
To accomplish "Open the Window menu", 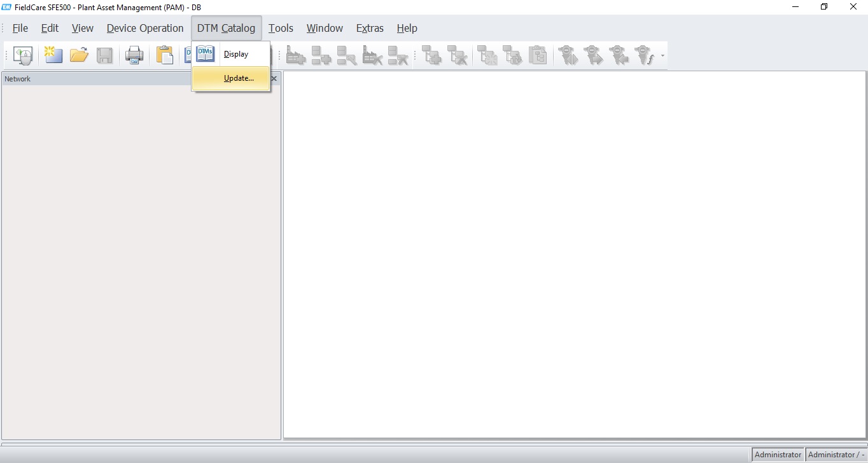I will pyautogui.click(x=325, y=28).
